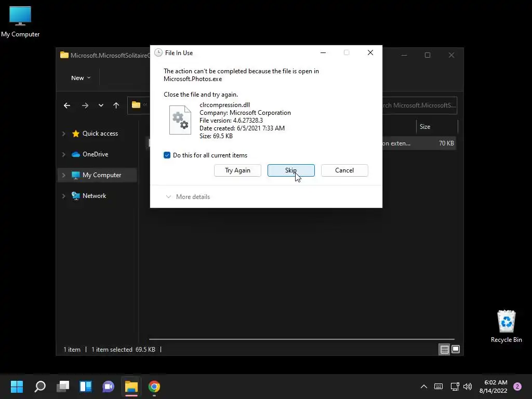This screenshot has height=399, width=532.
Task: Click the network tray icon
Action: tap(455, 387)
